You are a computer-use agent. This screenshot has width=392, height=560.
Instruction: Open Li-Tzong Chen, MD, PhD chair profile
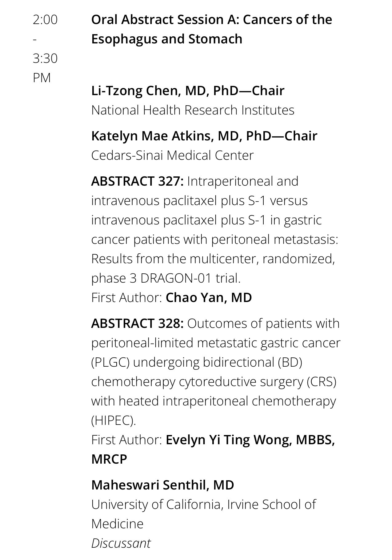(188, 91)
